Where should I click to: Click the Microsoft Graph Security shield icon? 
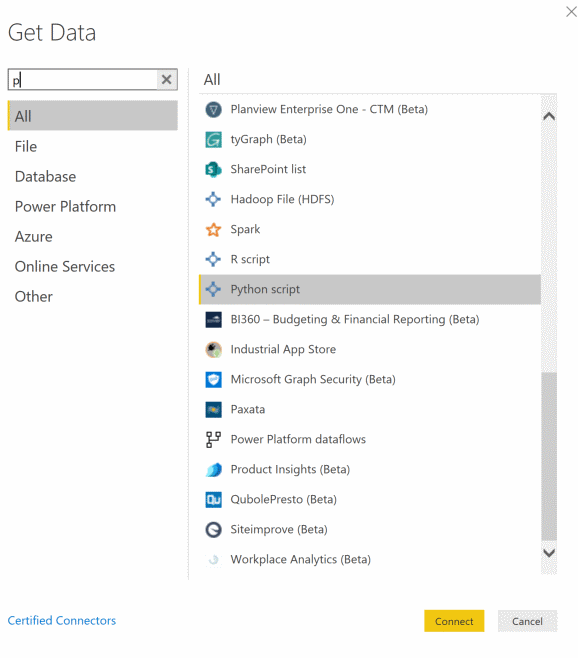point(213,379)
